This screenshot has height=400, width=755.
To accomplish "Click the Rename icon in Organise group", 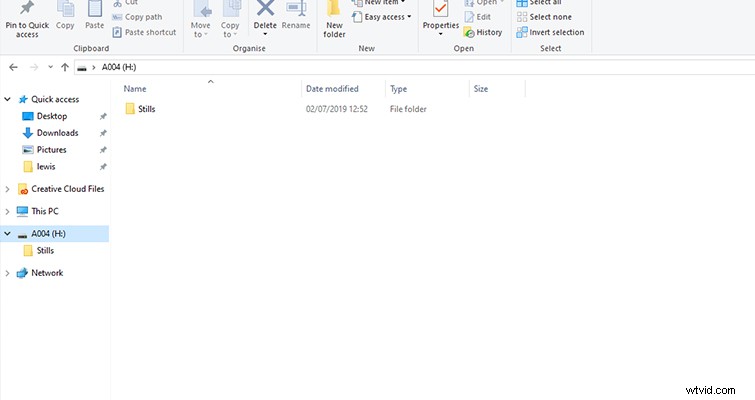I will point(296,10).
